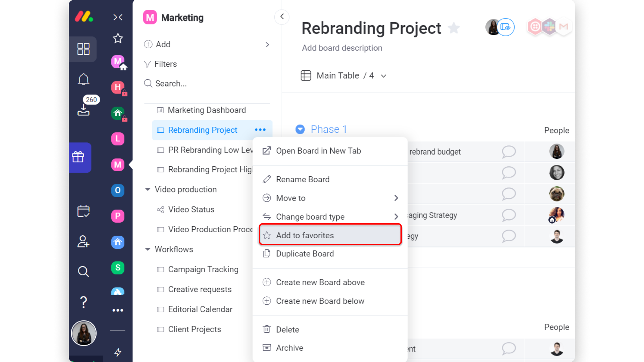Image resolution: width=644 pixels, height=362 pixels.
Task: Switch to the green home workspace
Action: coord(118,113)
